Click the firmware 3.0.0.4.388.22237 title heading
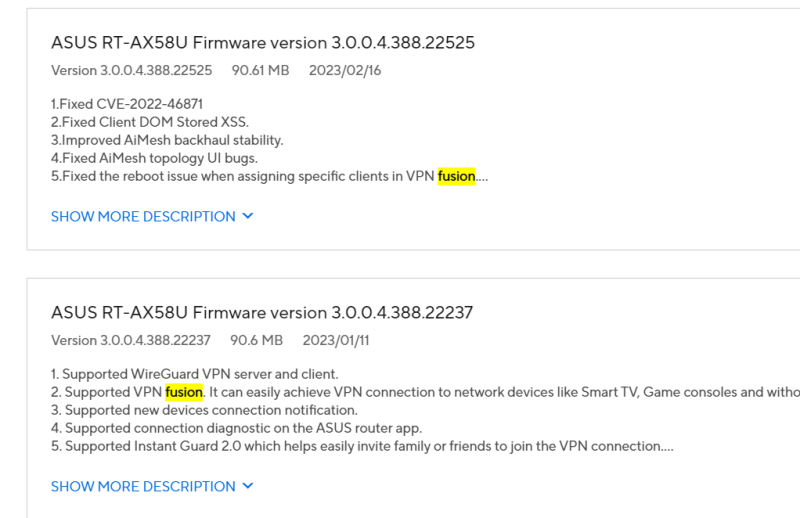 coord(262,313)
